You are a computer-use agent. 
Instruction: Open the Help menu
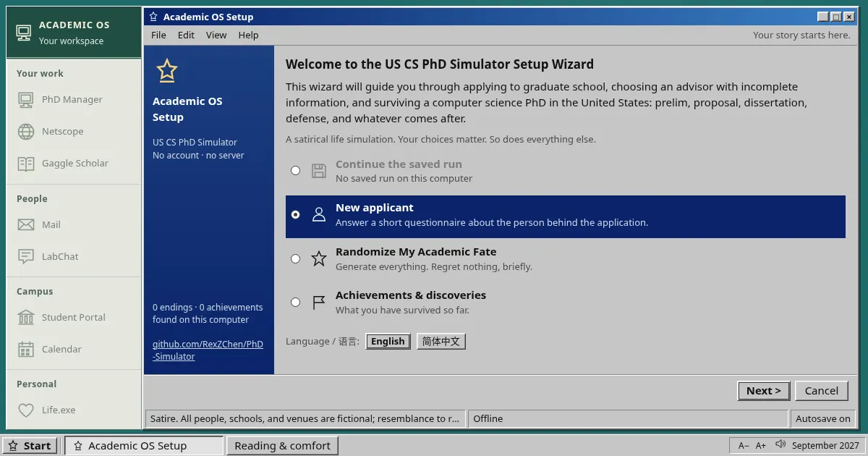[248, 35]
